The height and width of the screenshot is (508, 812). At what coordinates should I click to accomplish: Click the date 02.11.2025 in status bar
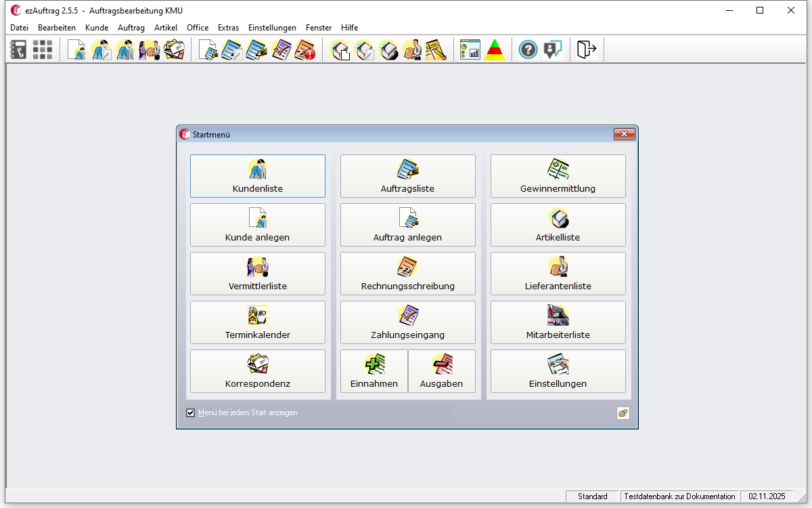coord(767,496)
